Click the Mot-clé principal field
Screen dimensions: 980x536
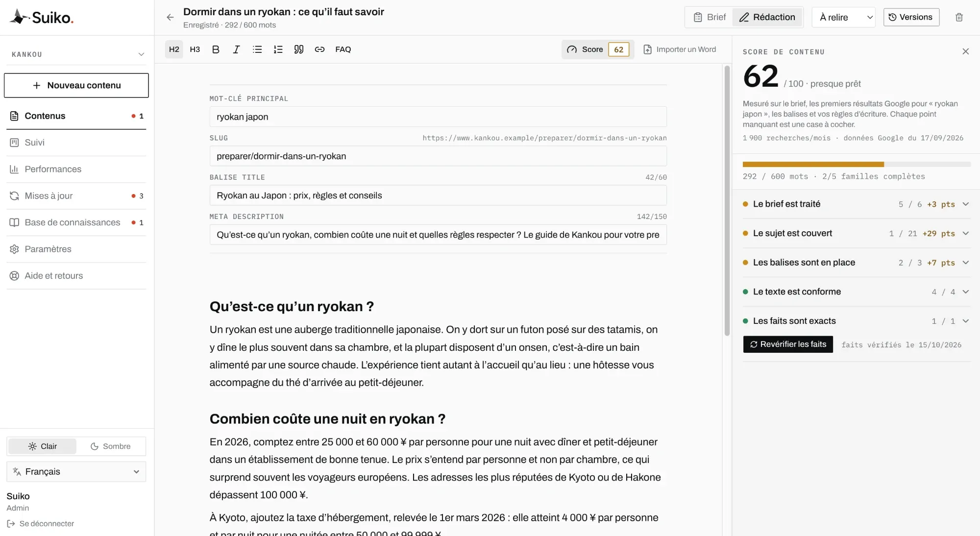(438, 117)
